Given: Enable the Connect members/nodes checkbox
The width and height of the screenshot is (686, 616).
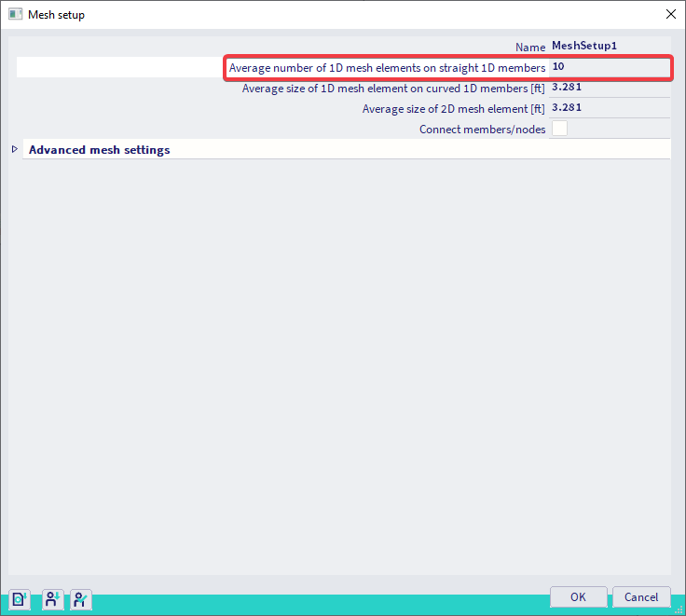Looking at the screenshot, I should pos(559,130).
